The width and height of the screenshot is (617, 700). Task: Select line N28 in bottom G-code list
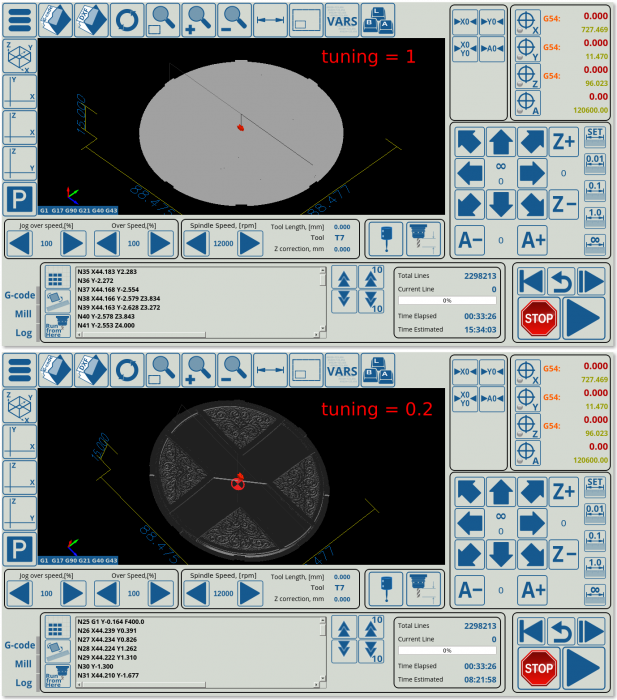[x=107, y=648]
